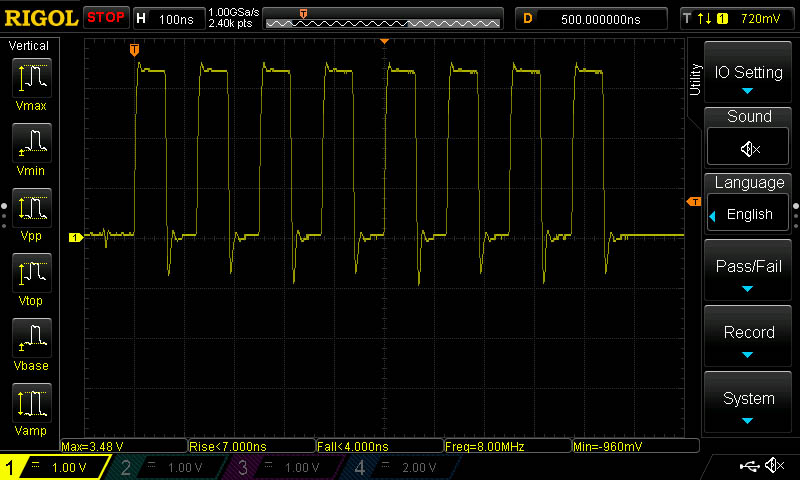Click the RIGOL logo
The height and width of the screenshot is (480, 800).
click(41, 18)
